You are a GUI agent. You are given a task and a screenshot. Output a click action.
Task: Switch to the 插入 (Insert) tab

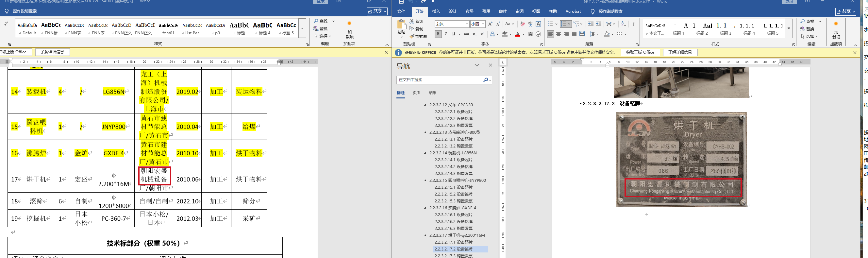click(436, 11)
